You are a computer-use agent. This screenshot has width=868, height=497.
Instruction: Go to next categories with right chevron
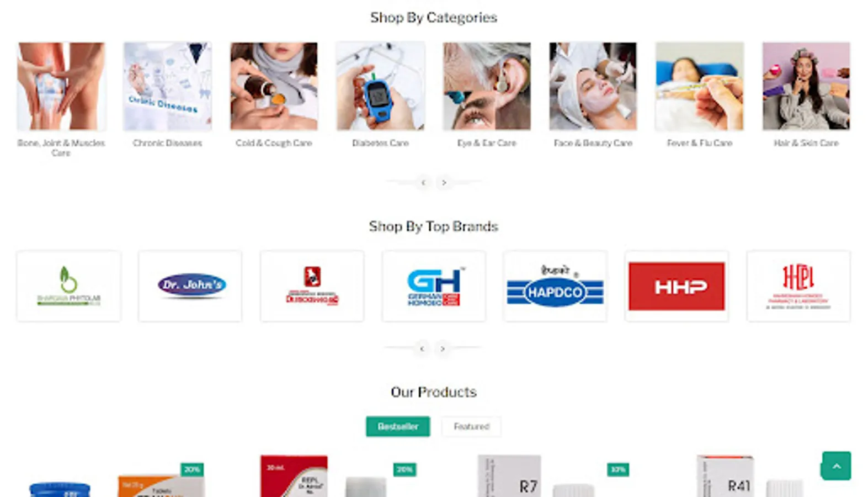[x=444, y=182]
